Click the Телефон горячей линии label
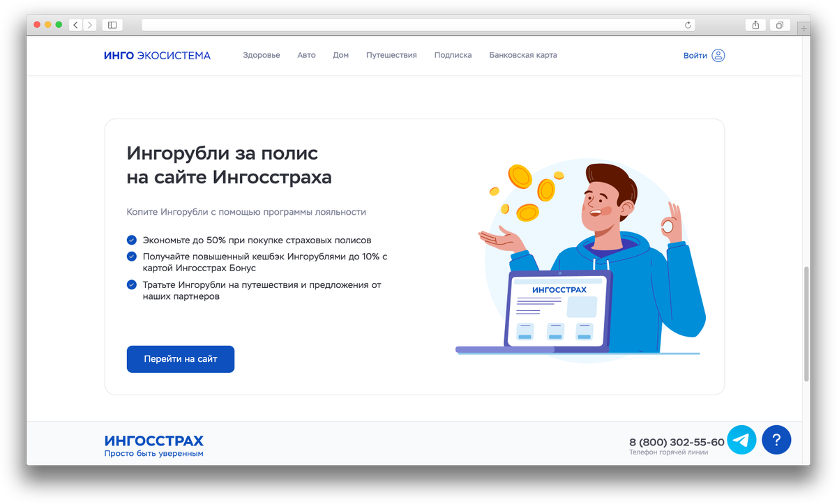The height and width of the screenshot is (504, 837). click(x=668, y=452)
